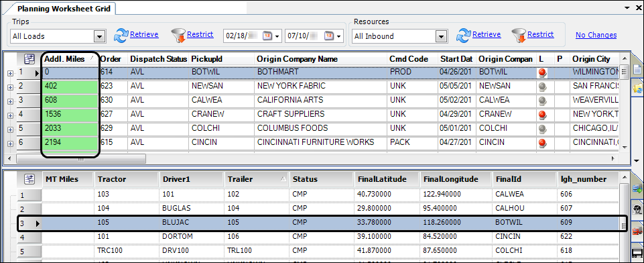
Task: Click tractor cell TRC100
Action: (x=127, y=251)
